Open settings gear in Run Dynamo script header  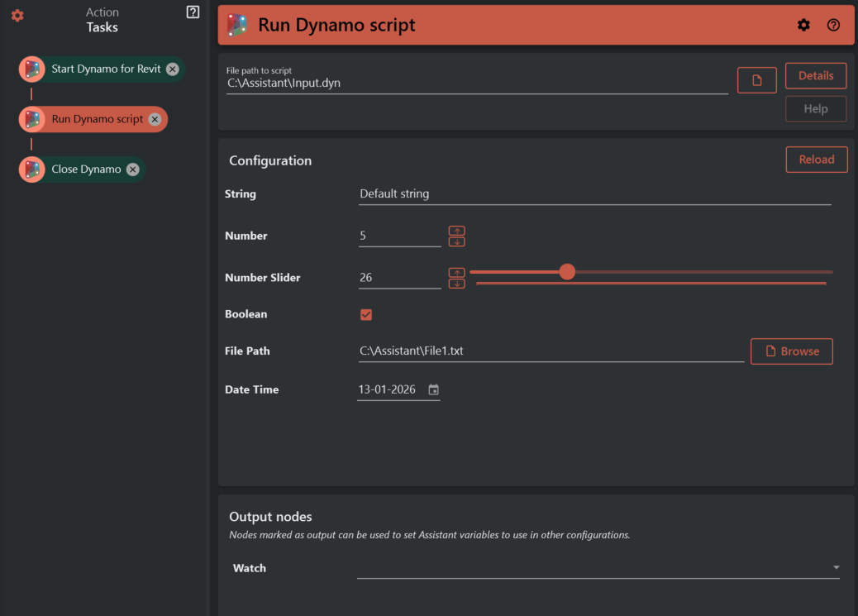803,25
